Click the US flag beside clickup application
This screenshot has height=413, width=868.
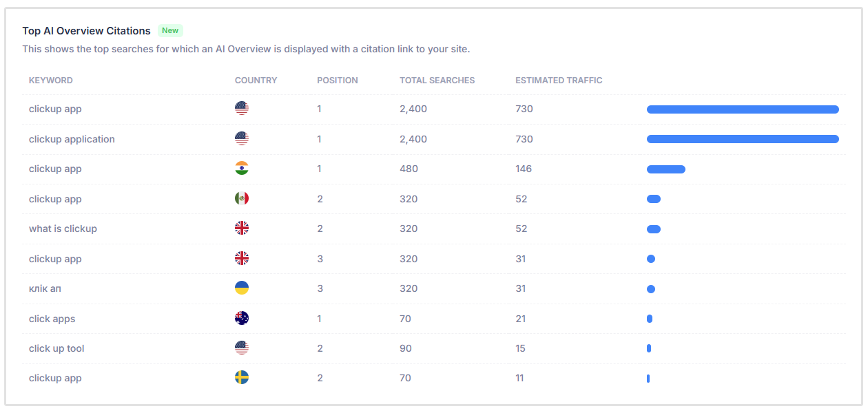coord(242,138)
